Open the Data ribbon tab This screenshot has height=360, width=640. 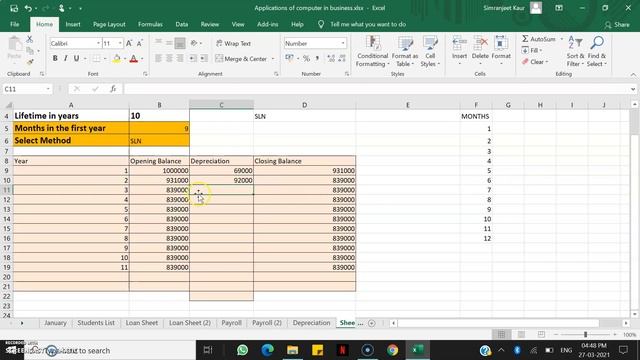pos(182,24)
